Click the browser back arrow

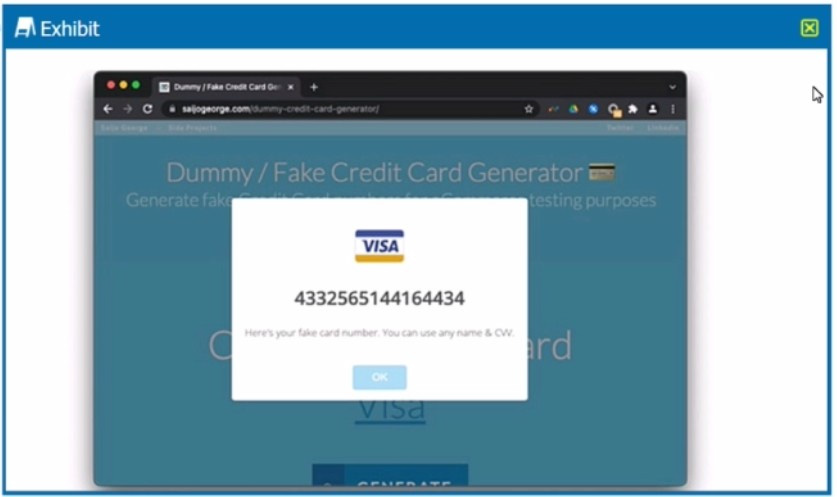click(x=108, y=109)
